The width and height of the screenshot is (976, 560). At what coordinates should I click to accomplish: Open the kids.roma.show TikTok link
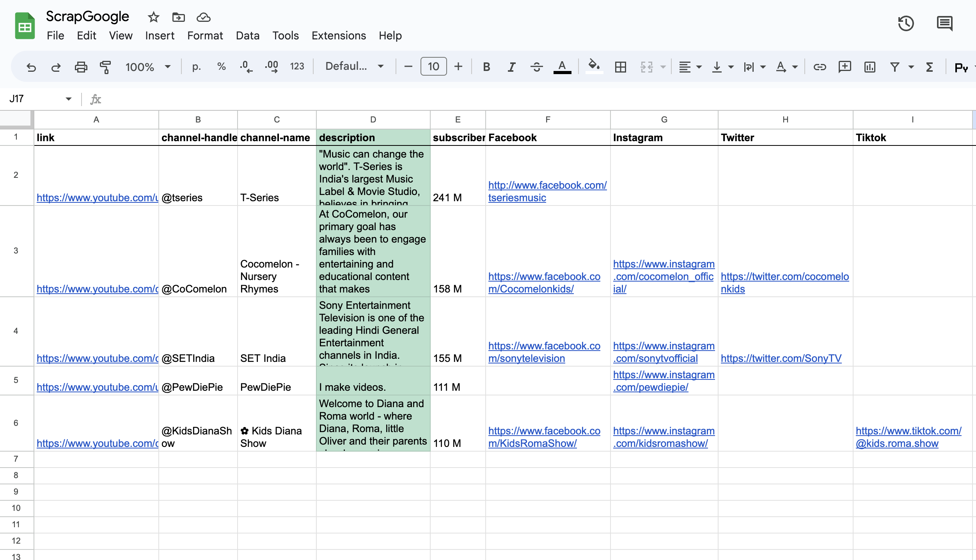909,437
